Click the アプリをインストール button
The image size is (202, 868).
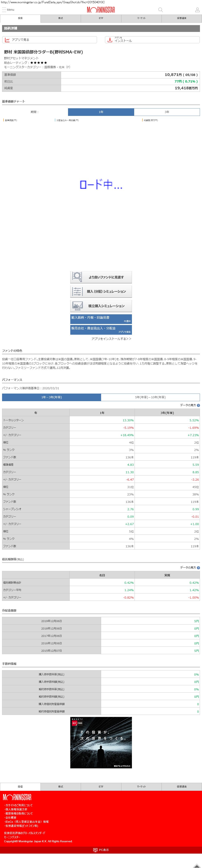pos(152,40)
